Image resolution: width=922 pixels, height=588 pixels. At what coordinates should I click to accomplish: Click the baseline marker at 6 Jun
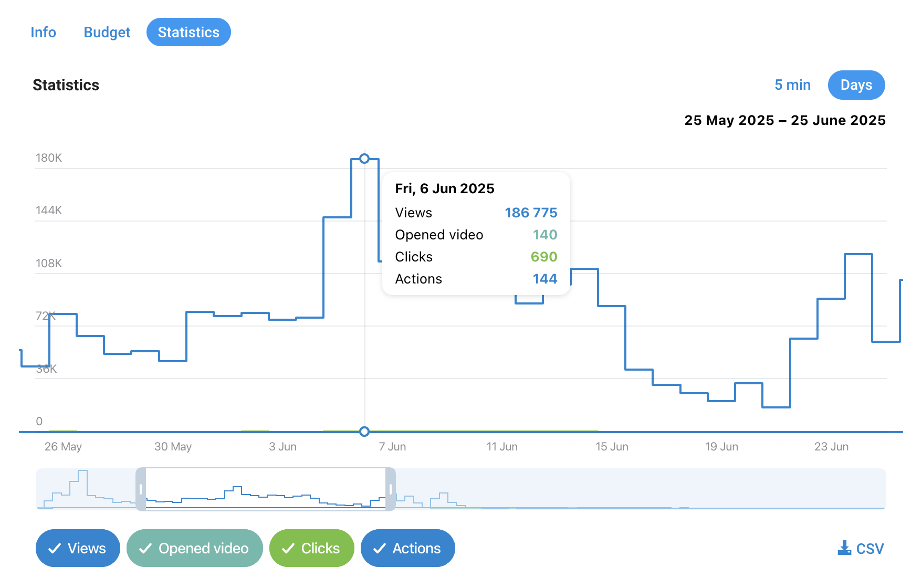[364, 432]
